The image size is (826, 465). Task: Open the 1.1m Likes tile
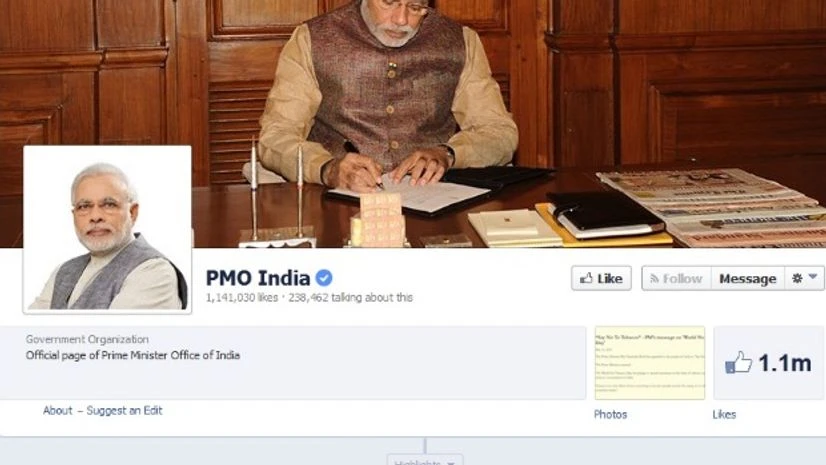(x=769, y=363)
